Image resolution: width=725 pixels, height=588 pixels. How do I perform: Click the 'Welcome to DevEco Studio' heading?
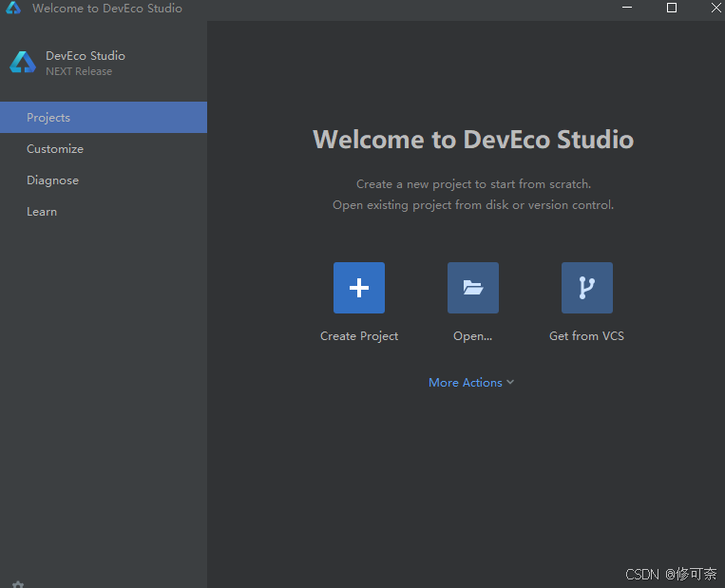(x=473, y=139)
